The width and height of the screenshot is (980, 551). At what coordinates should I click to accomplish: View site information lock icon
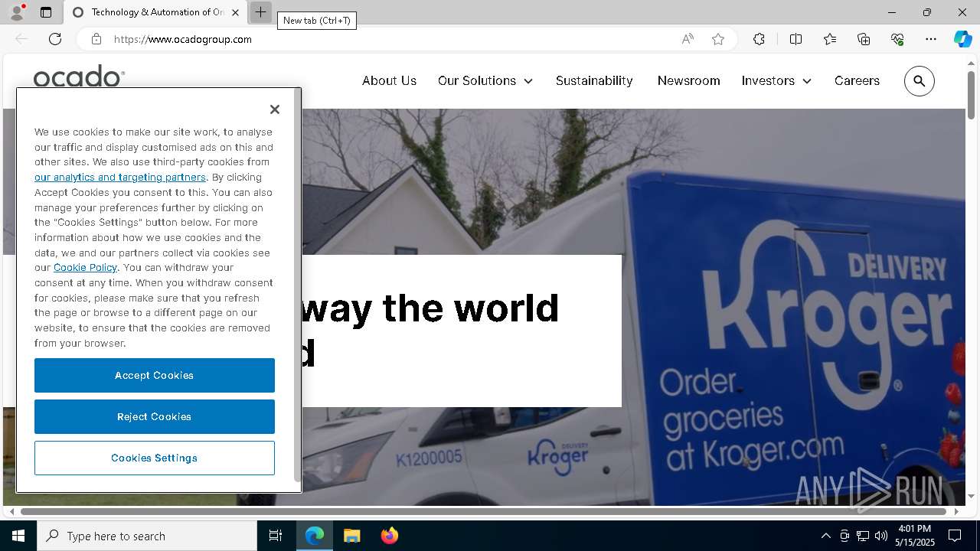pyautogui.click(x=96, y=39)
